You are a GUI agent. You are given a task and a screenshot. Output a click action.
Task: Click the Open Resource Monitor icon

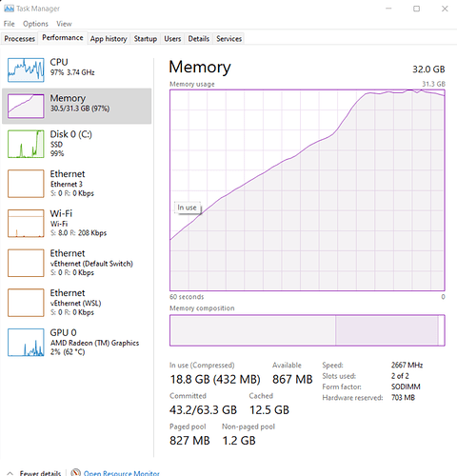[75, 472]
